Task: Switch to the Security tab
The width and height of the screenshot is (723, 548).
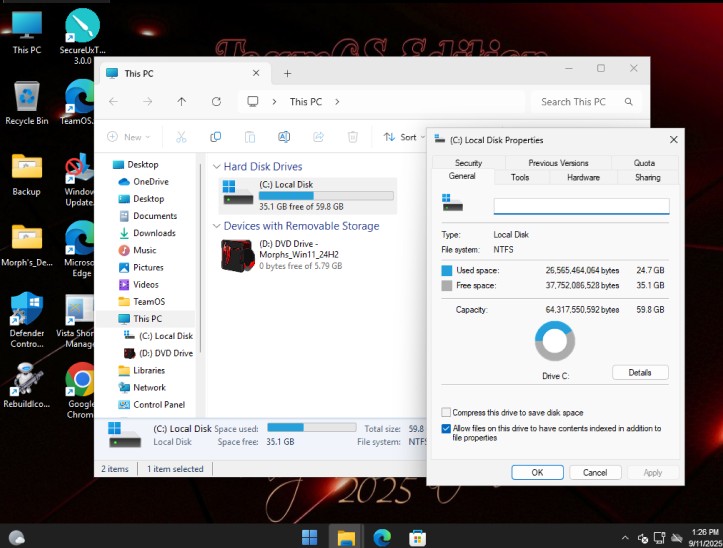Action: (x=468, y=163)
